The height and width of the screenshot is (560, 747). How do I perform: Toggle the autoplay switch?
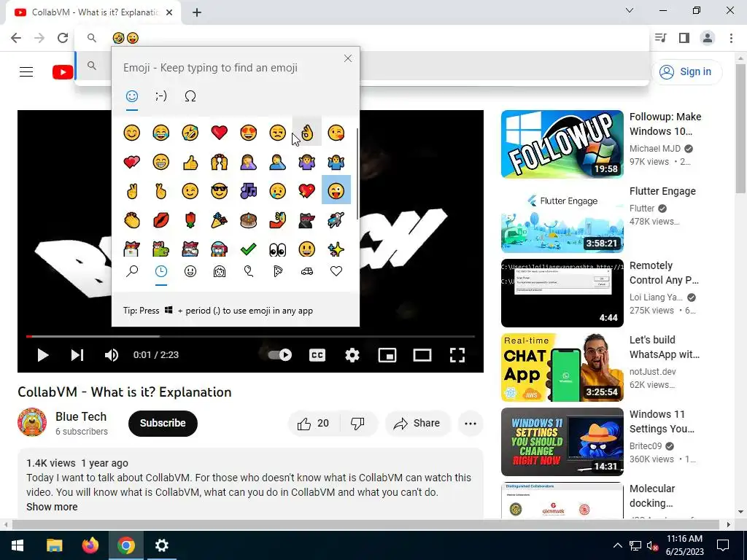[x=280, y=355]
